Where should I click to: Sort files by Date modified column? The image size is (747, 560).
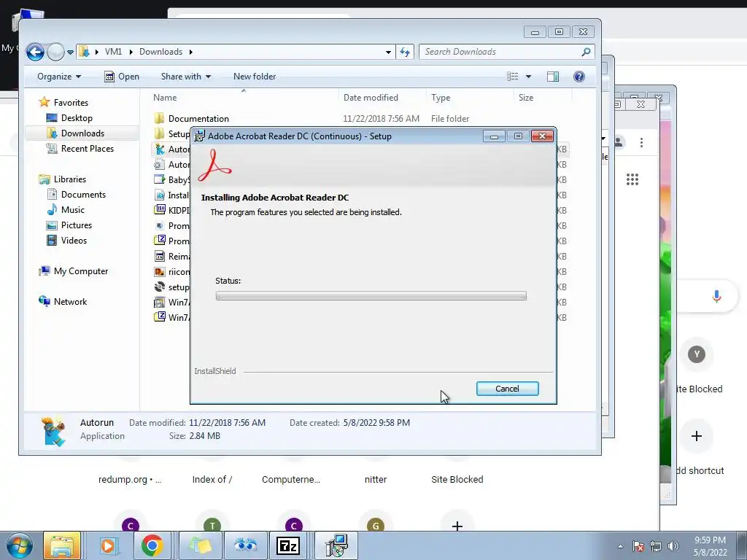click(x=371, y=98)
